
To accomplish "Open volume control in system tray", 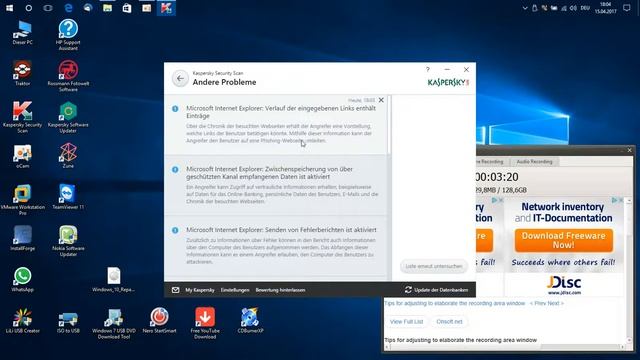I will click(573, 8).
